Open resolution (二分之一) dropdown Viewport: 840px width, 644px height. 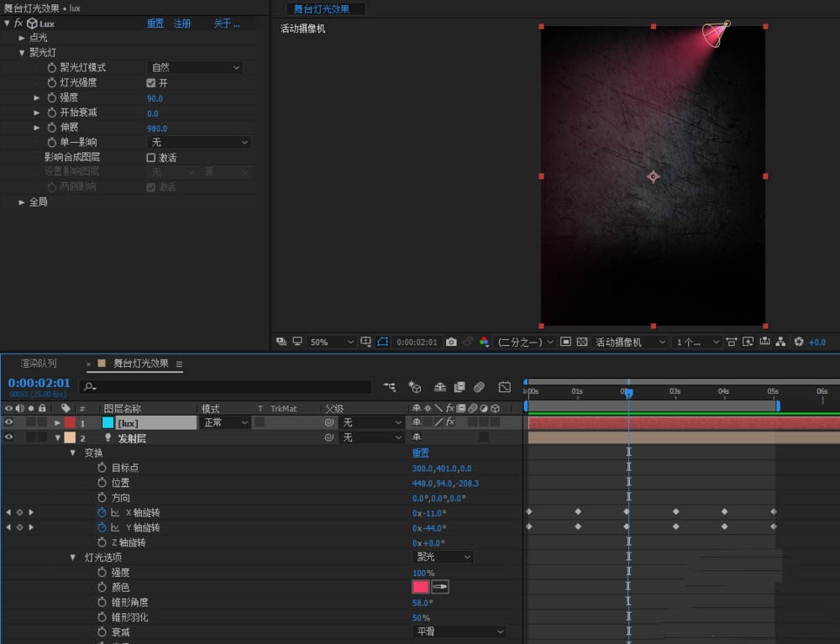click(x=524, y=342)
